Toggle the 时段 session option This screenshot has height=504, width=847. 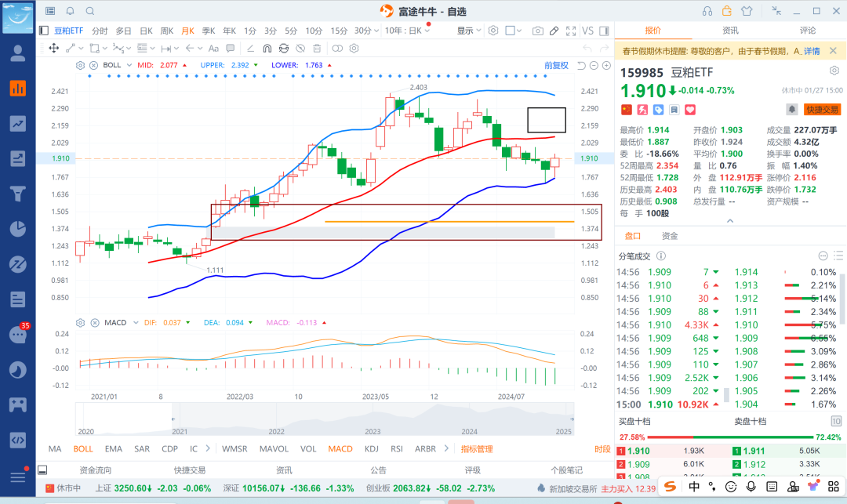pyautogui.click(x=602, y=449)
